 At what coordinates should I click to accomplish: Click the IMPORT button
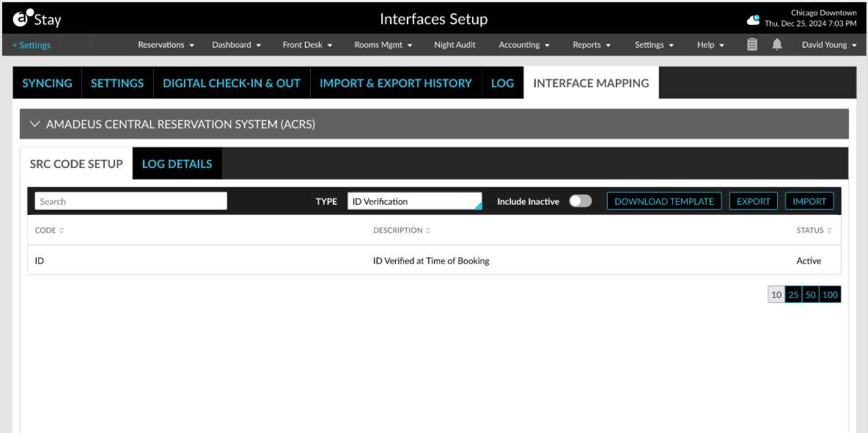(809, 201)
